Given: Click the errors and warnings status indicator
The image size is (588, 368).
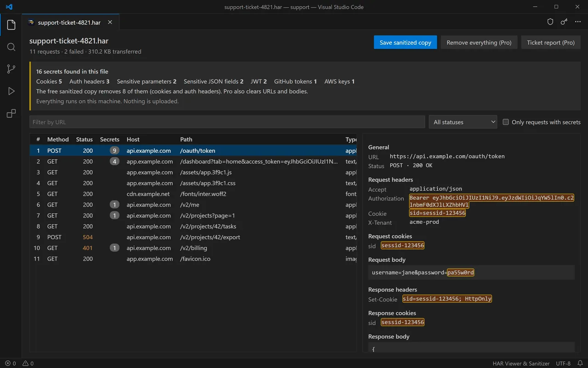Looking at the screenshot, I should coord(19,363).
